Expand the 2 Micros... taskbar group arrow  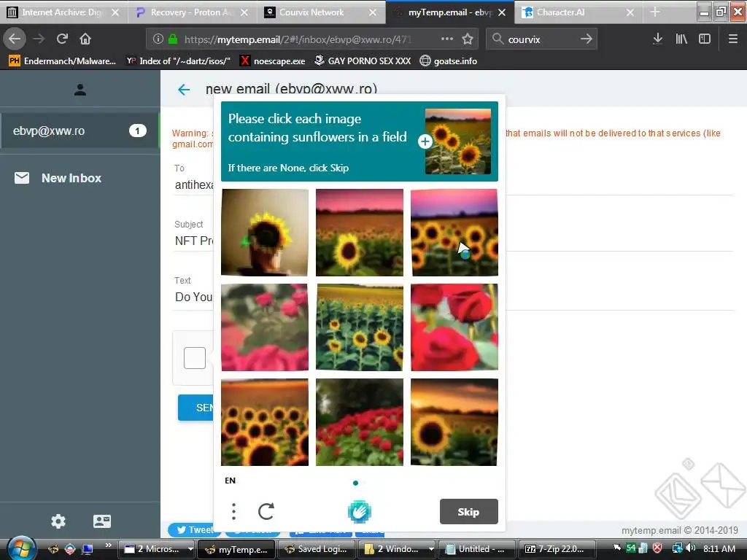[x=190, y=549]
